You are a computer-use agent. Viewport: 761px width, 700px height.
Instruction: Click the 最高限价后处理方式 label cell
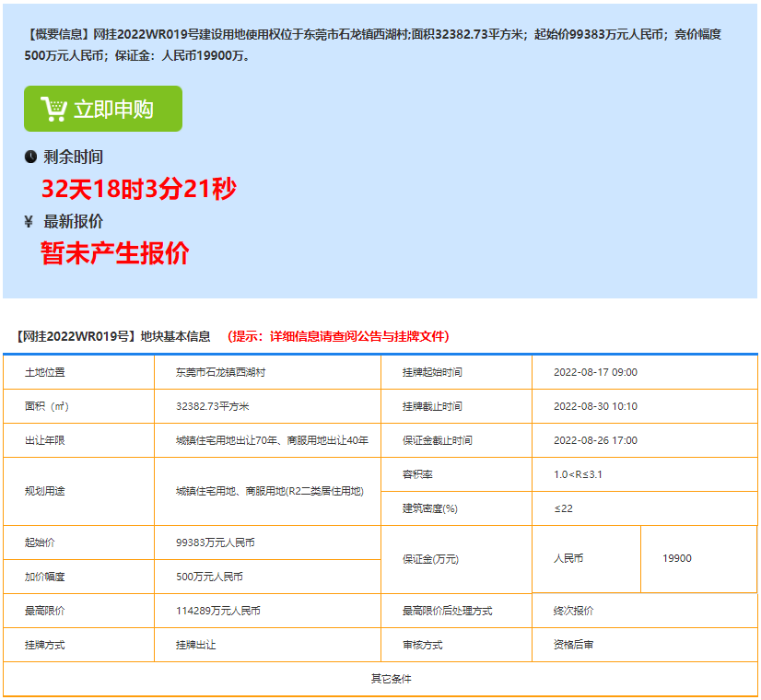click(x=456, y=611)
